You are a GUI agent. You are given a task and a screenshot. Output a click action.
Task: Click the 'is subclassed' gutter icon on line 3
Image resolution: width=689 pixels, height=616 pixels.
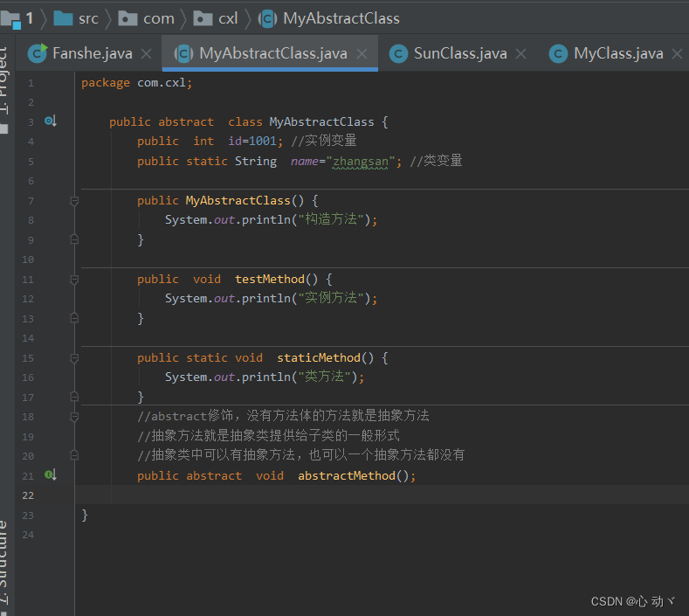51,121
